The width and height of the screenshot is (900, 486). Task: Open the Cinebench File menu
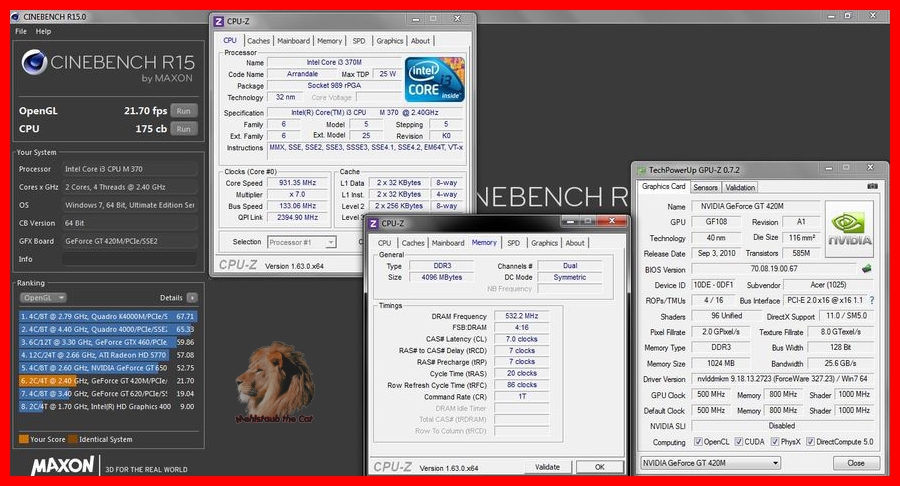pos(21,32)
